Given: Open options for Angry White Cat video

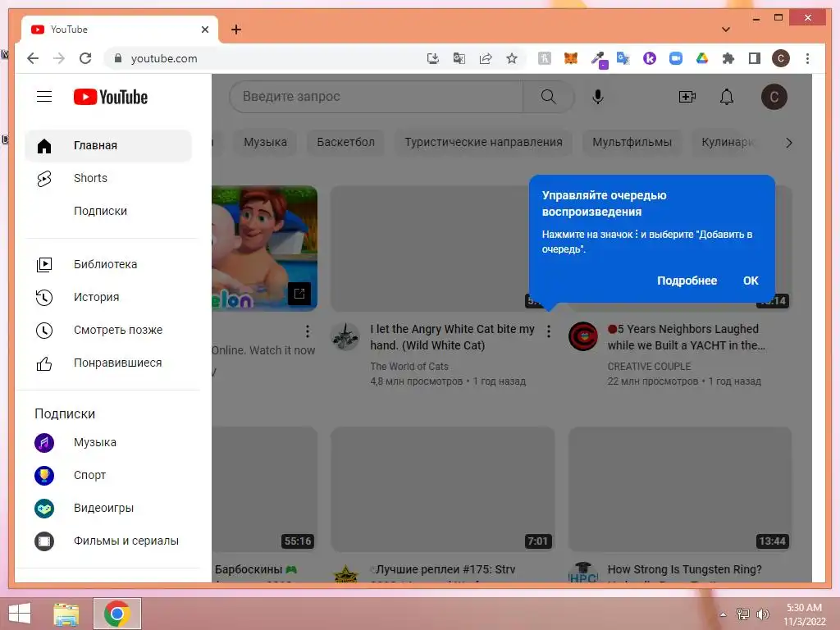Looking at the screenshot, I should click(549, 331).
